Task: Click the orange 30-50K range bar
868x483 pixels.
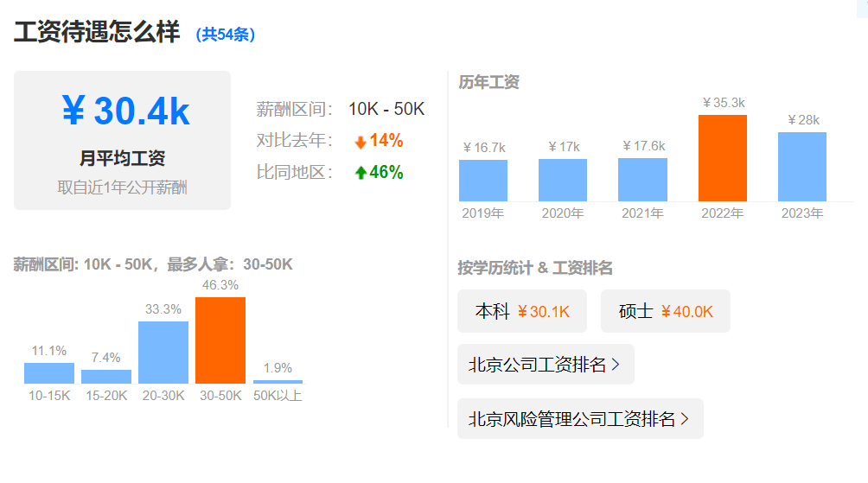Action: pyautogui.click(x=220, y=340)
